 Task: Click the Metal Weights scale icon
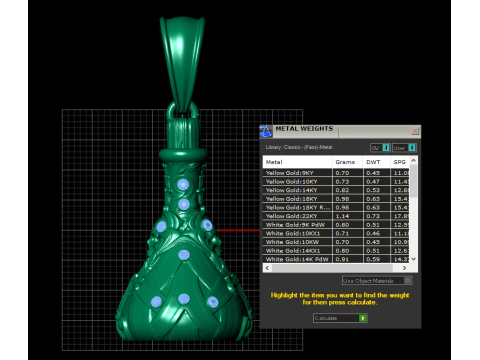coord(266,131)
